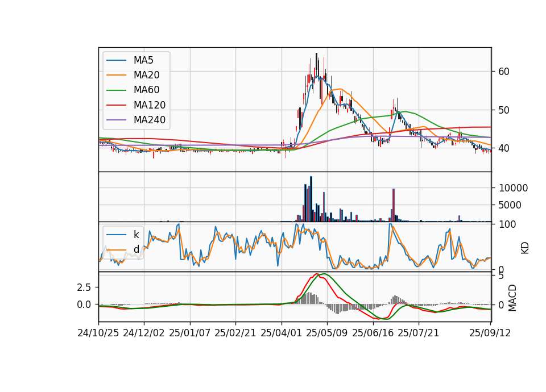Click the 25/09/12 date axis label

[x=490, y=333]
